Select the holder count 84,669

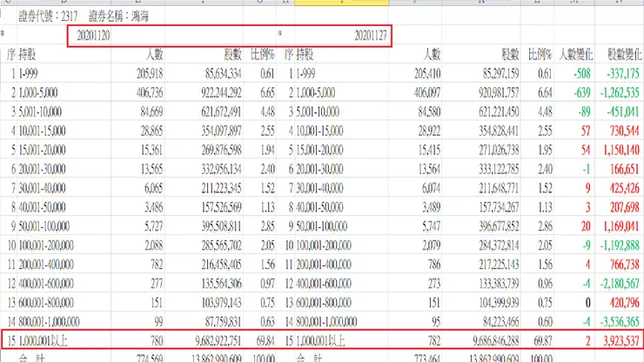(x=152, y=111)
